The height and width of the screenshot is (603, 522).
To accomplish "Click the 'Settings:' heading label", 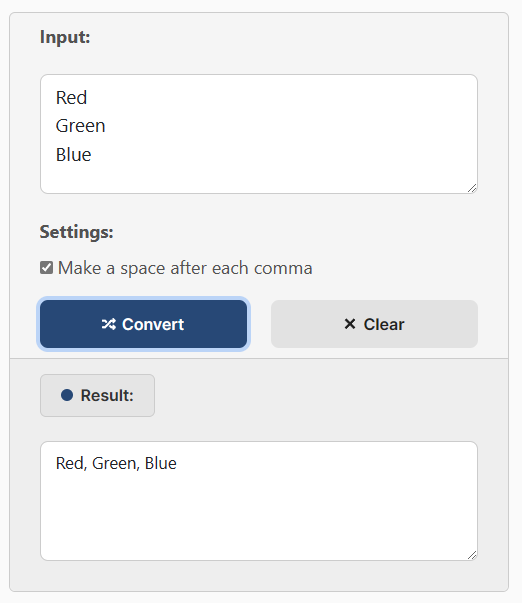I will 77,232.
